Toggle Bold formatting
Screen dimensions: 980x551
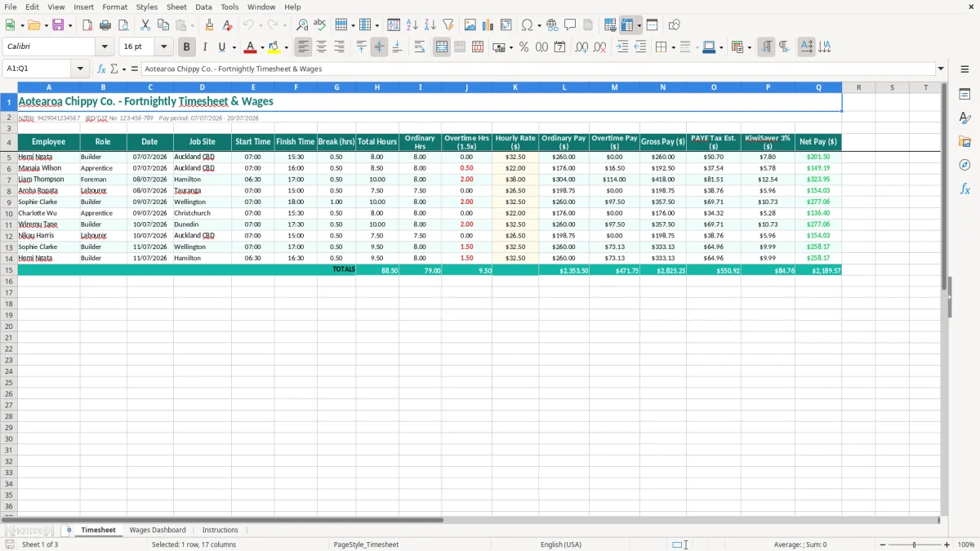click(x=186, y=47)
